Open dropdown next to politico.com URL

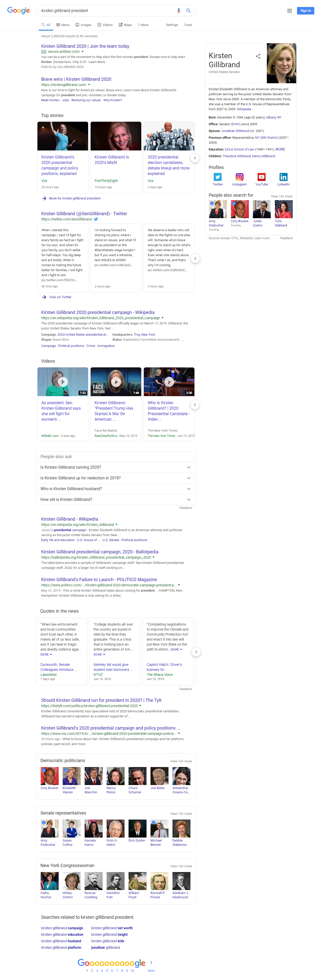pyautogui.click(x=179, y=585)
